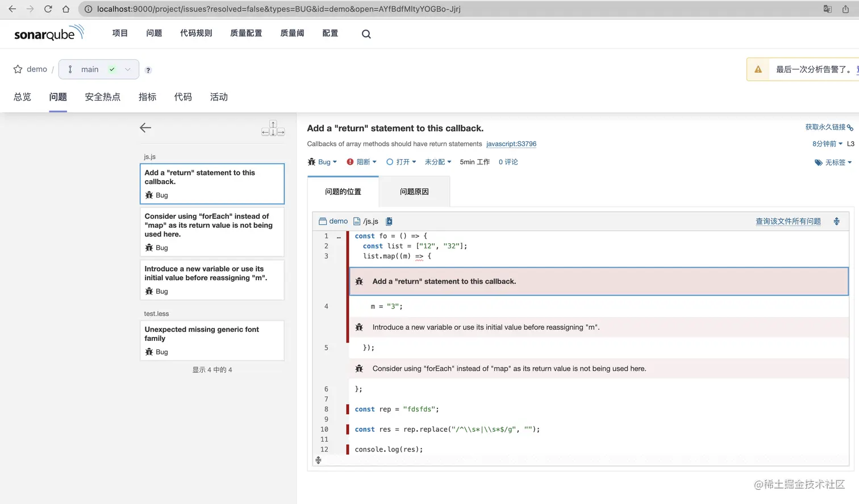Image resolution: width=859 pixels, height=504 pixels.
Task: Select the 问题的位置 tab
Action: point(343,191)
